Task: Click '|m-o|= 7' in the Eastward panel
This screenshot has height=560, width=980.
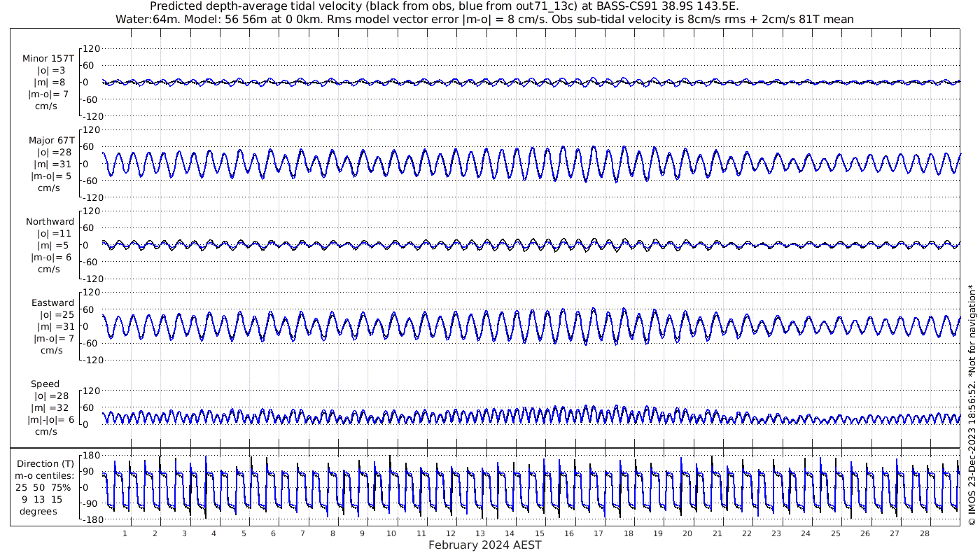Action: [x=53, y=338]
